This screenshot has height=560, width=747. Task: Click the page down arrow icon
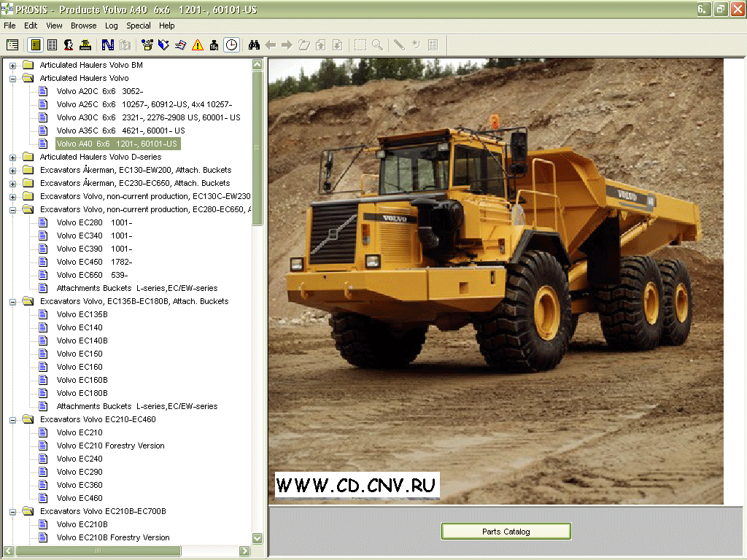[x=337, y=44]
